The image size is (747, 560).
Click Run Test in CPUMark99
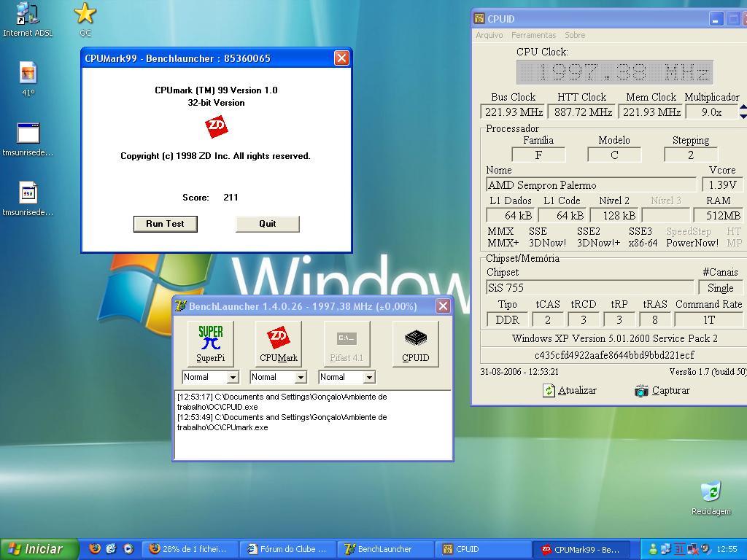coord(166,224)
